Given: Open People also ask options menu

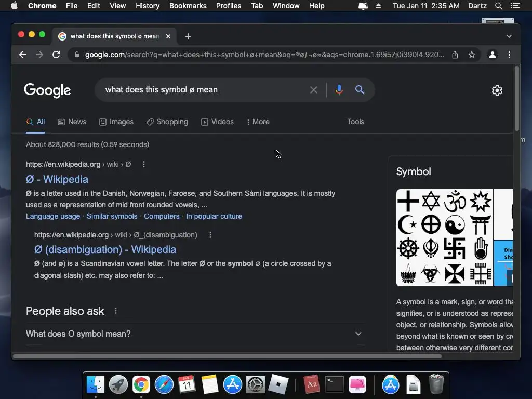Looking at the screenshot, I should click(116, 311).
